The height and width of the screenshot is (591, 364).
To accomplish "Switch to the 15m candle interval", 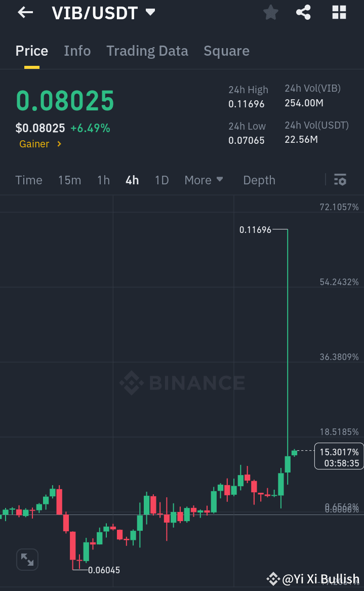I will pyautogui.click(x=69, y=180).
